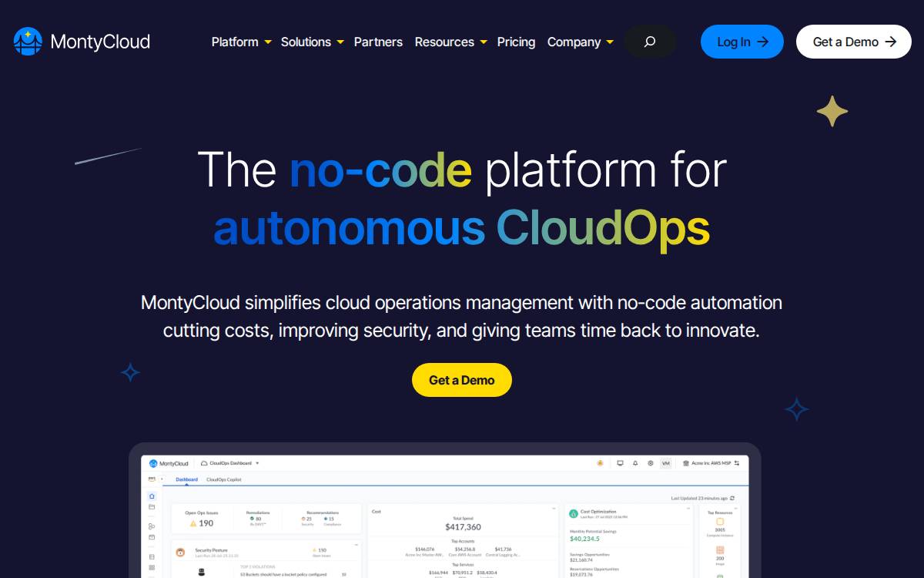This screenshot has height=578, width=924.
Task: Click the Security Posture card icon
Action: point(180,553)
